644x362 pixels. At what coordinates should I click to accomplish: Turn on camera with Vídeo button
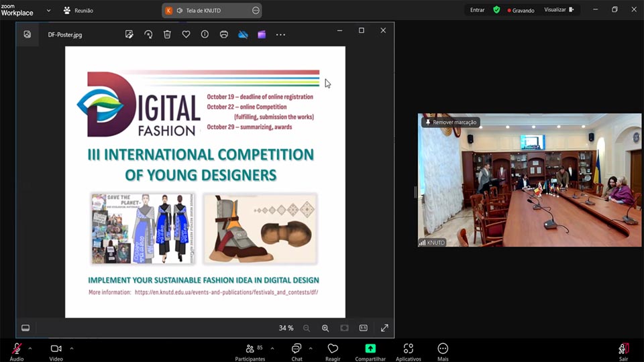click(56, 349)
